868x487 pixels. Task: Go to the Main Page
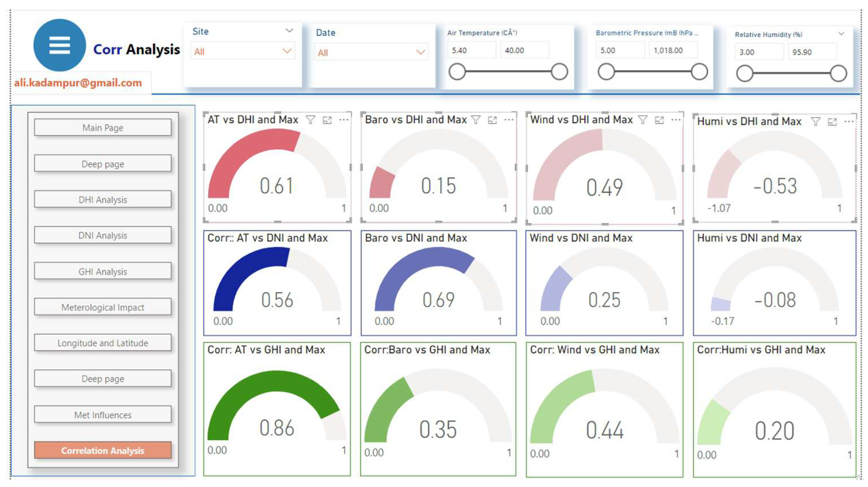[103, 128]
